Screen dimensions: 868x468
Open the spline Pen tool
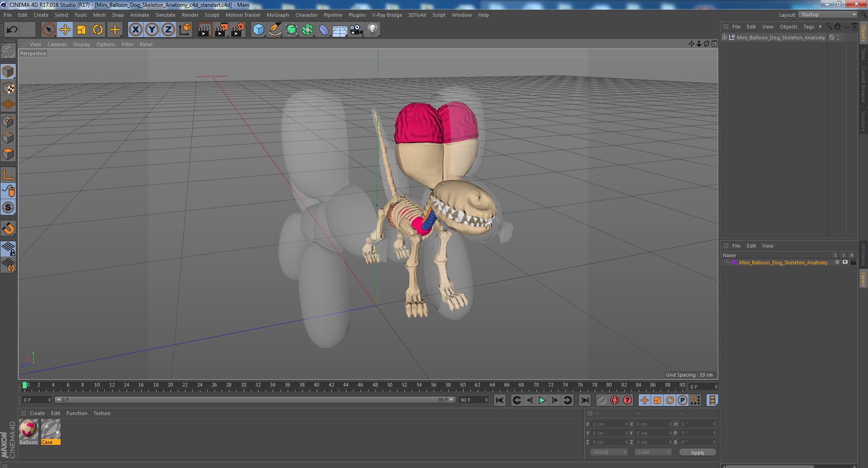point(275,30)
